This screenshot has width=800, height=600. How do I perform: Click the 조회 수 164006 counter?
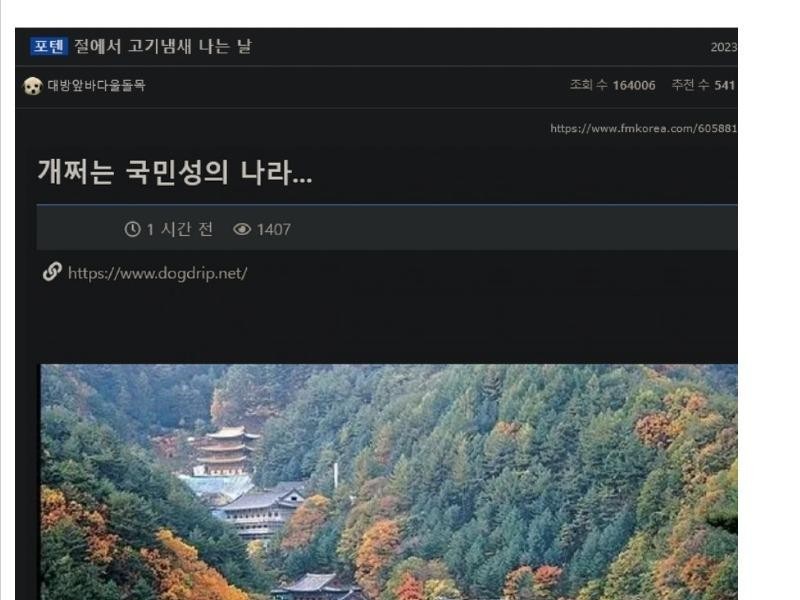pyautogui.click(x=612, y=85)
